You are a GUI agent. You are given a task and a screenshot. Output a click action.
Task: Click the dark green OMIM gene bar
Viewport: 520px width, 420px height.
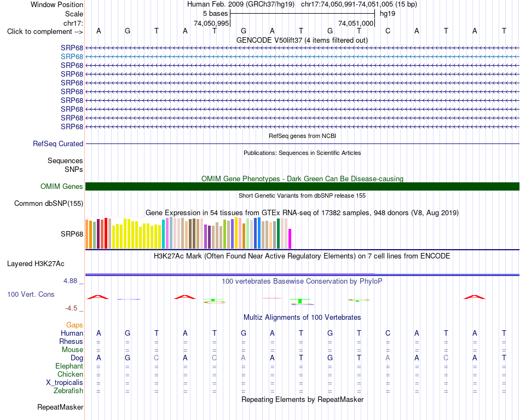coord(302,186)
